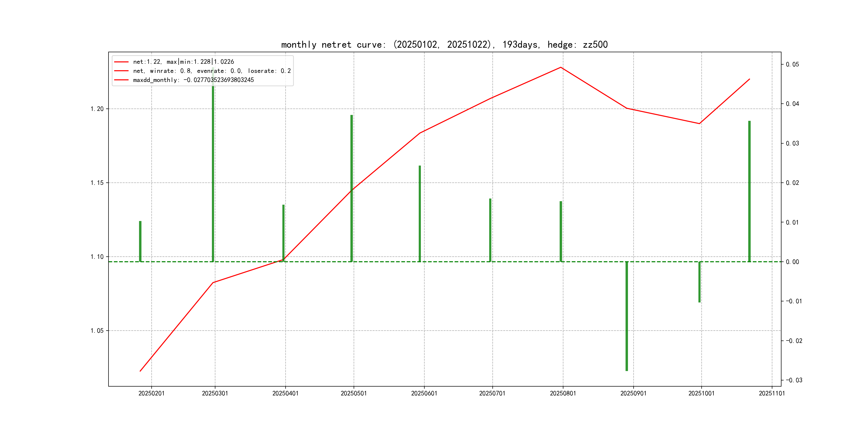Click the small negative green bar near 20251001
The height and width of the screenshot is (434, 868).
pyautogui.click(x=699, y=282)
